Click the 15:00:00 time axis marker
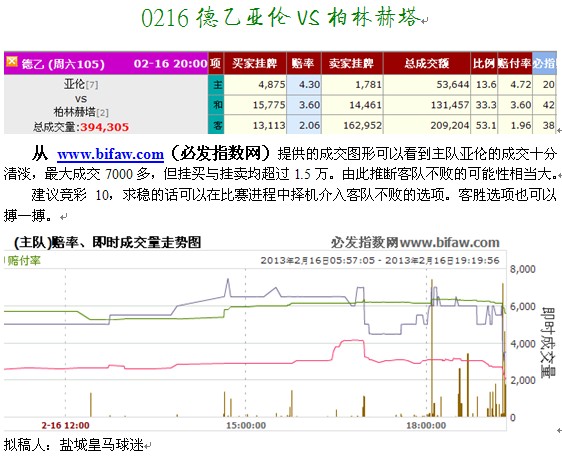Image resolution: width=562 pixels, height=456 pixels. (x=246, y=426)
